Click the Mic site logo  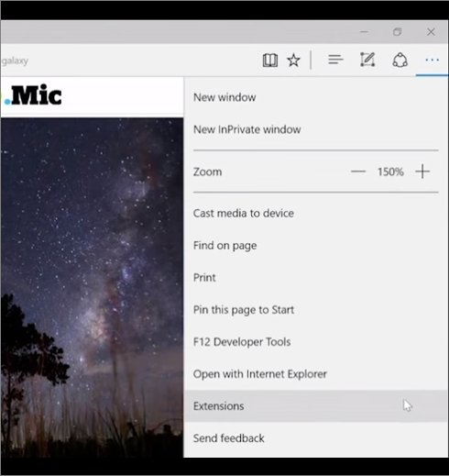(33, 95)
